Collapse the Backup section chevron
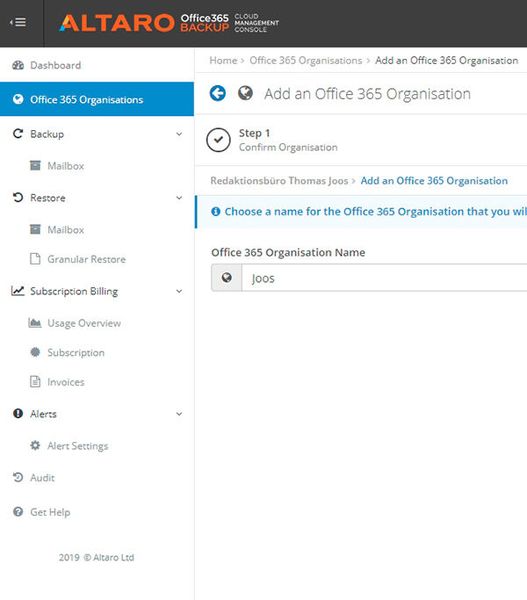 179,134
